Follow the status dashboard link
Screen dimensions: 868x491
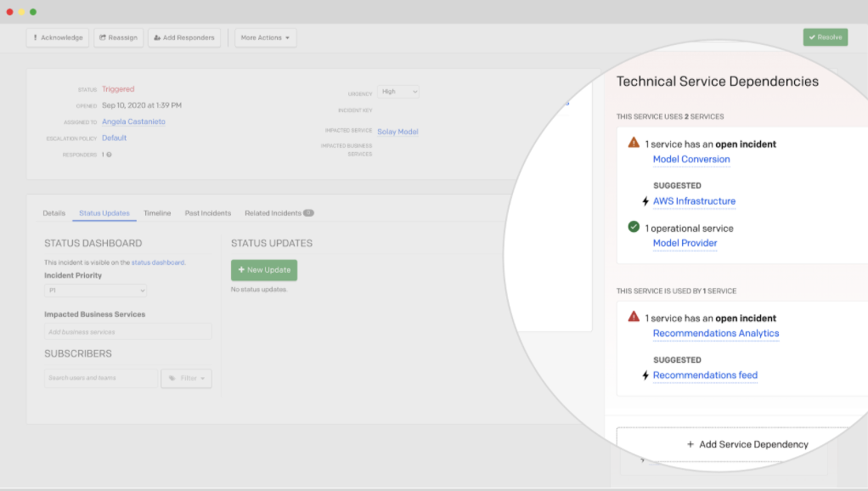[x=158, y=262]
